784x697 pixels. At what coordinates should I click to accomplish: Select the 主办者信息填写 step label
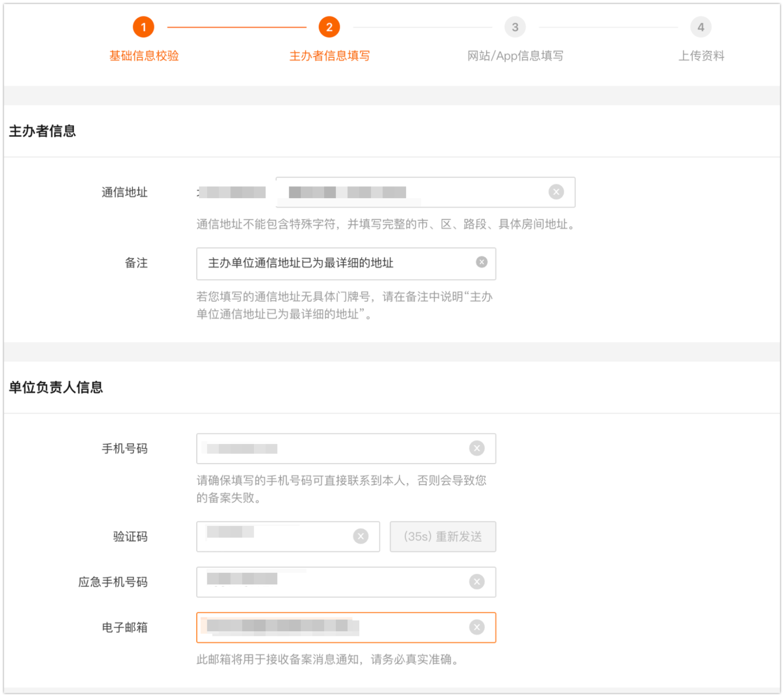click(329, 55)
